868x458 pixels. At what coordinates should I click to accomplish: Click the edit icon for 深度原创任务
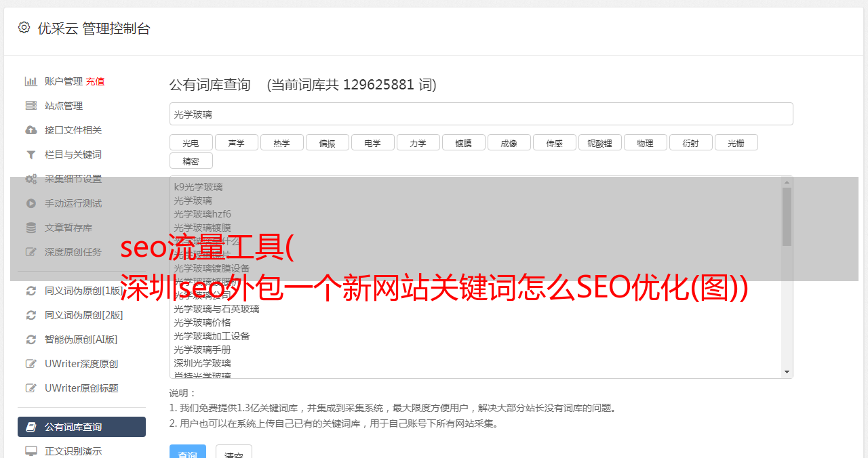(x=31, y=252)
